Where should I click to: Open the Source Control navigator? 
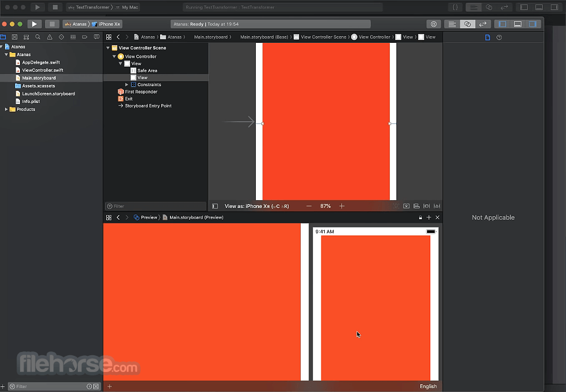14,36
